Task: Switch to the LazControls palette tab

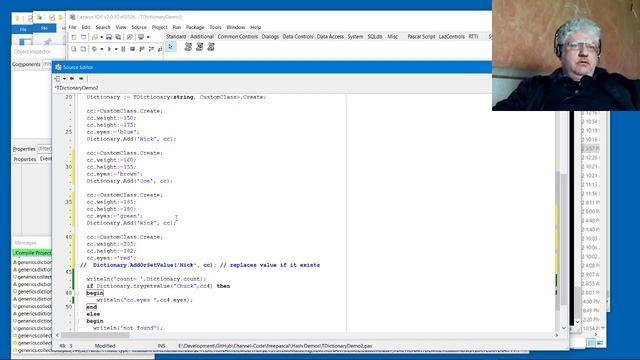Action: (x=451, y=37)
